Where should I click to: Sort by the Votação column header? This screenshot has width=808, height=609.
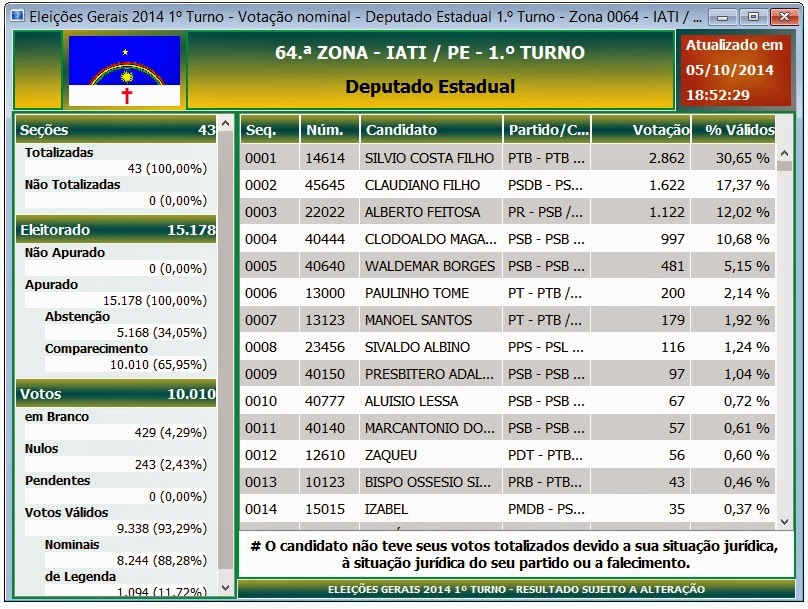click(x=641, y=129)
